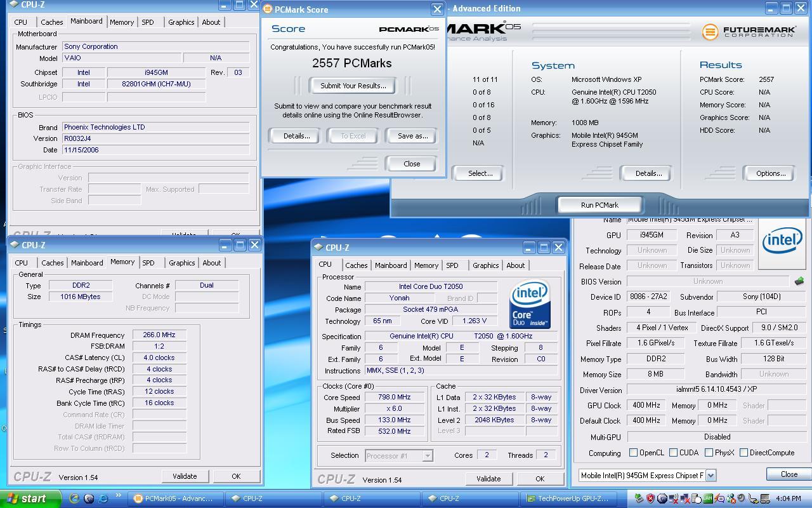The image size is (812, 508).
Task: Click the chat bubble tray icon
Action: pyautogui.click(x=719, y=498)
